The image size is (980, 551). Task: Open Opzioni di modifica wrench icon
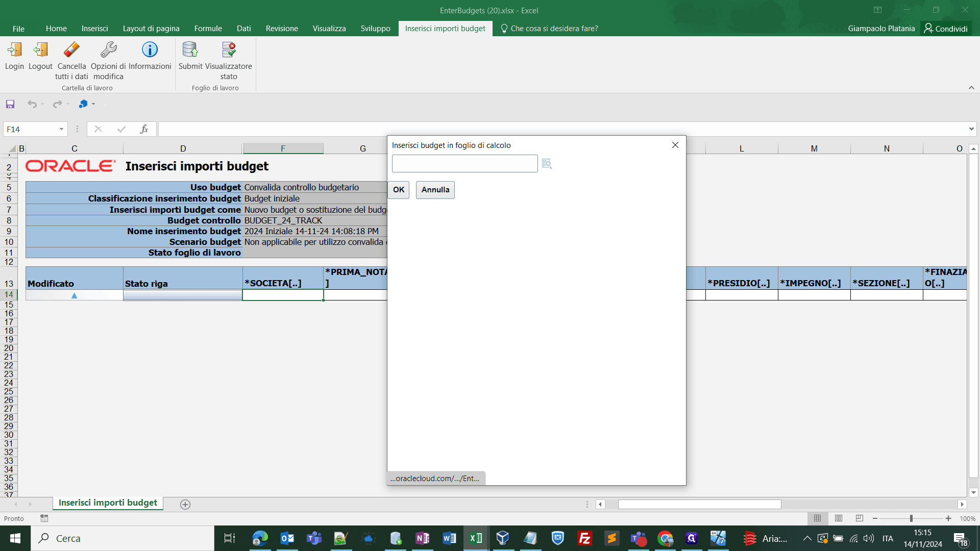pos(108,49)
